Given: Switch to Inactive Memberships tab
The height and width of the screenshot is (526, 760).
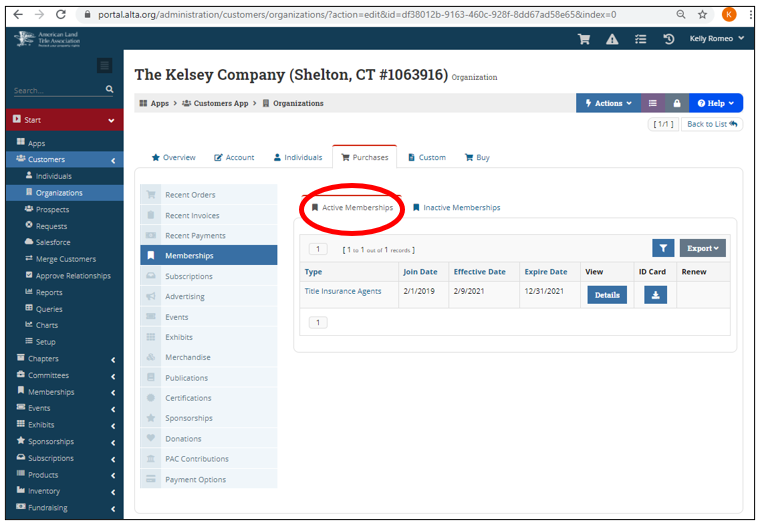Looking at the screenshot, I should (x=456, y=207).
